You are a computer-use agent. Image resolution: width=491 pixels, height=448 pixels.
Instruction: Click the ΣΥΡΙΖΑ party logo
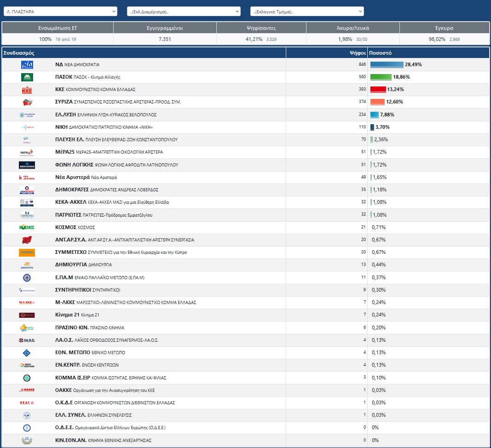[x=28, y=102]
